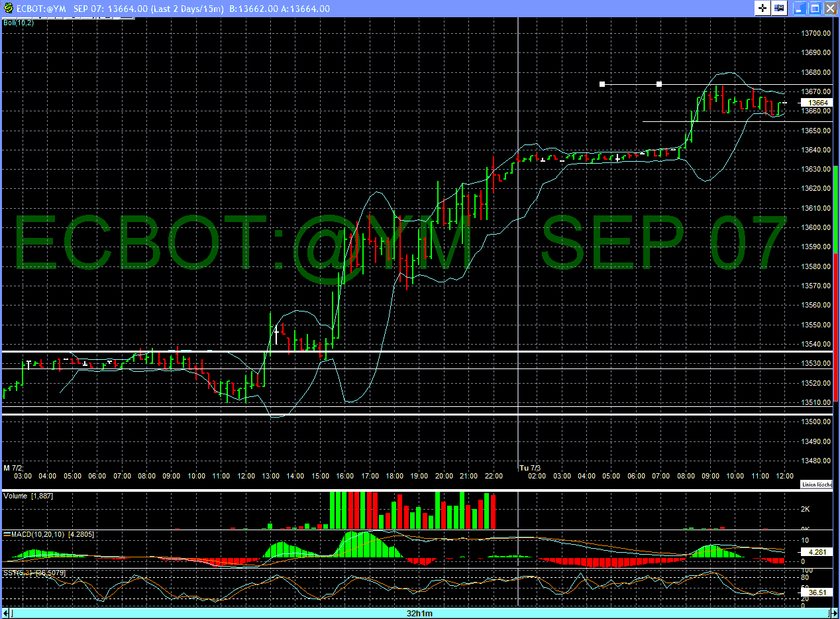Image resolution: width=840 pixels, height=619 pixels.
Task: Click the 13600.00 price axis label
Action: [x=817, y=227]
